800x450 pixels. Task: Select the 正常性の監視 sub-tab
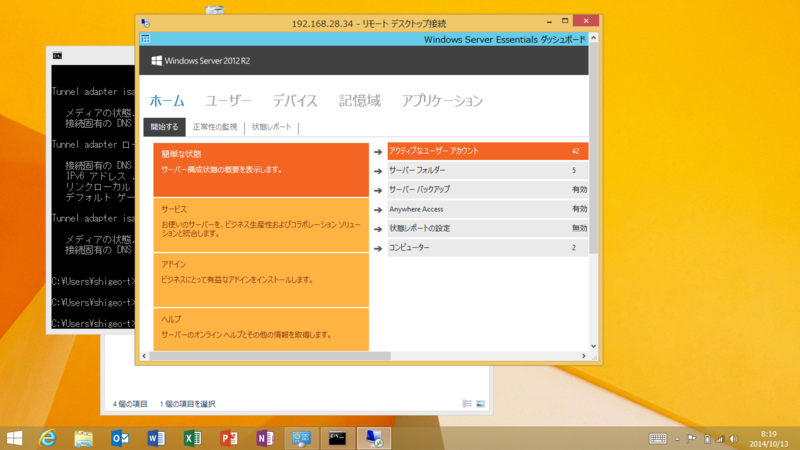[x=215, y=127]
